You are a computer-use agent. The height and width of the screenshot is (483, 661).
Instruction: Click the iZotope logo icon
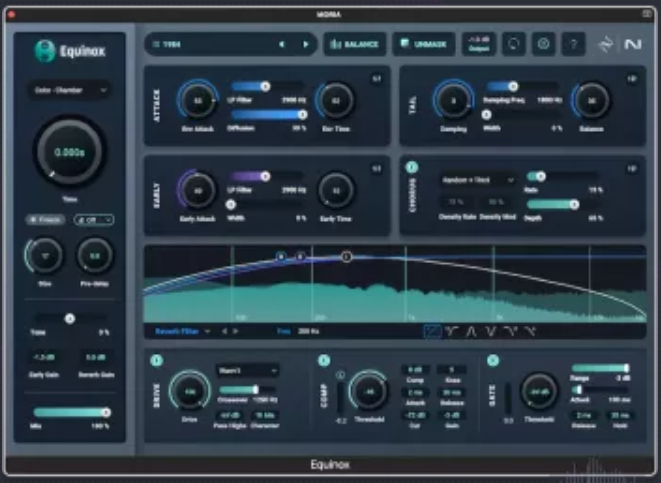605,44
